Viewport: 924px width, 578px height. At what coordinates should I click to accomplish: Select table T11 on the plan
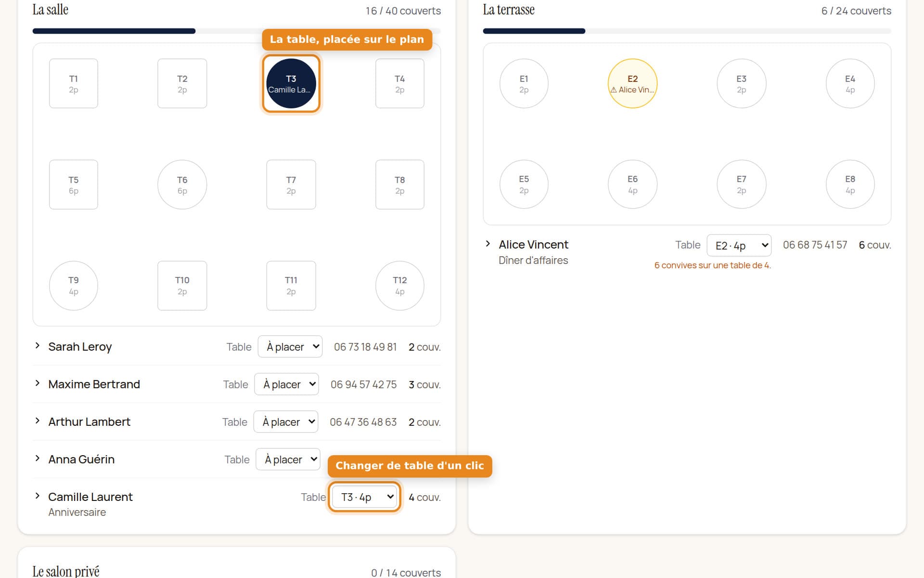(x=291, y=286)
